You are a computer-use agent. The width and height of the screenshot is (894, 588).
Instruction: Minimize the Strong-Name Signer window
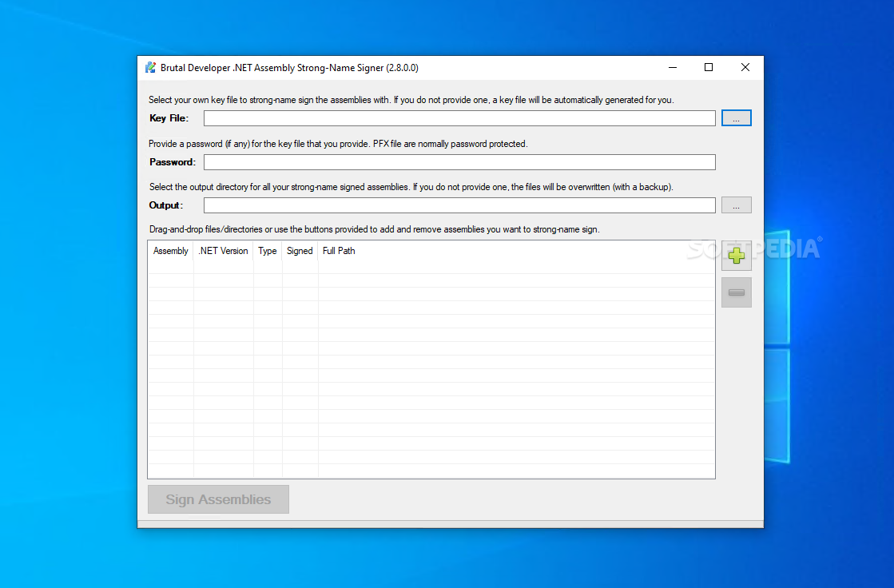[673, 67]
